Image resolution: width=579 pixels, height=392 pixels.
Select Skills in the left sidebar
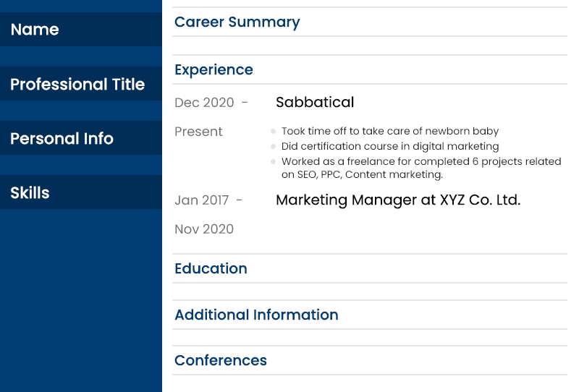[x=30, y=192]
